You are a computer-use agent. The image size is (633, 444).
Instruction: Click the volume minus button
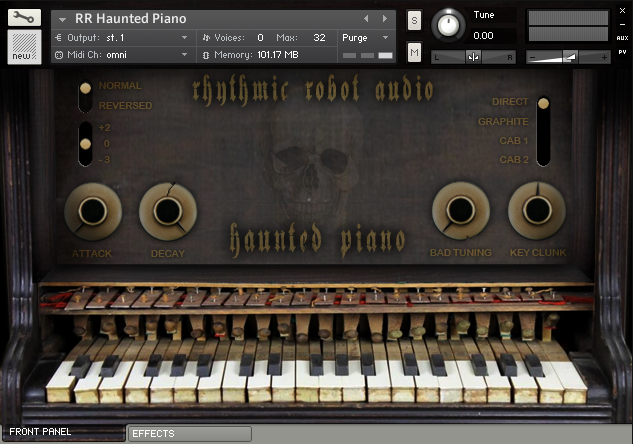532,58
